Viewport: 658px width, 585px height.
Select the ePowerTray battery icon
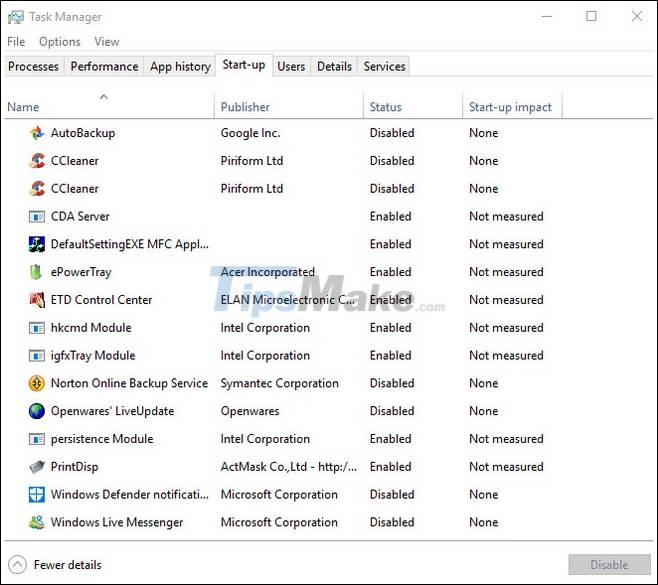pos(36,272)
